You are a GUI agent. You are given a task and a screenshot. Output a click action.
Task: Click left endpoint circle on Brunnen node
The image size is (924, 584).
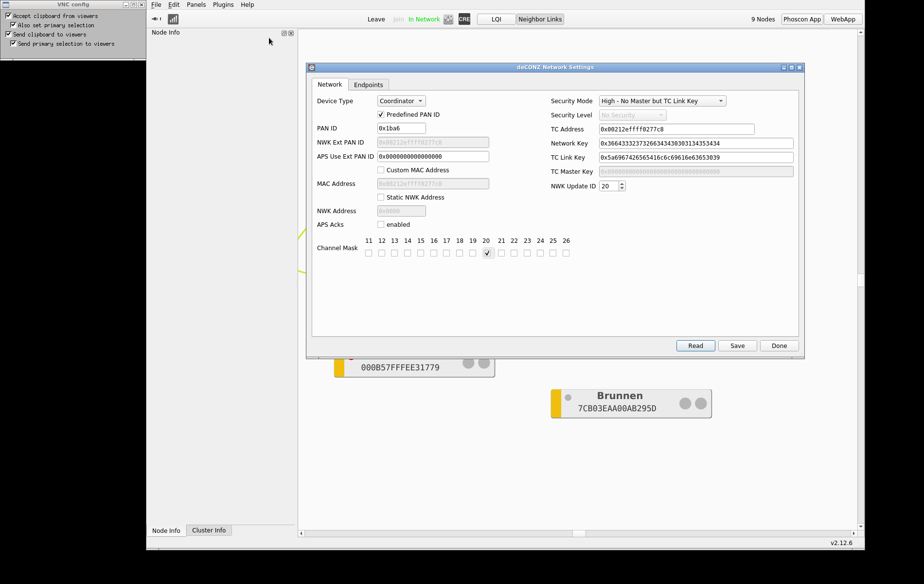point(685,403)
